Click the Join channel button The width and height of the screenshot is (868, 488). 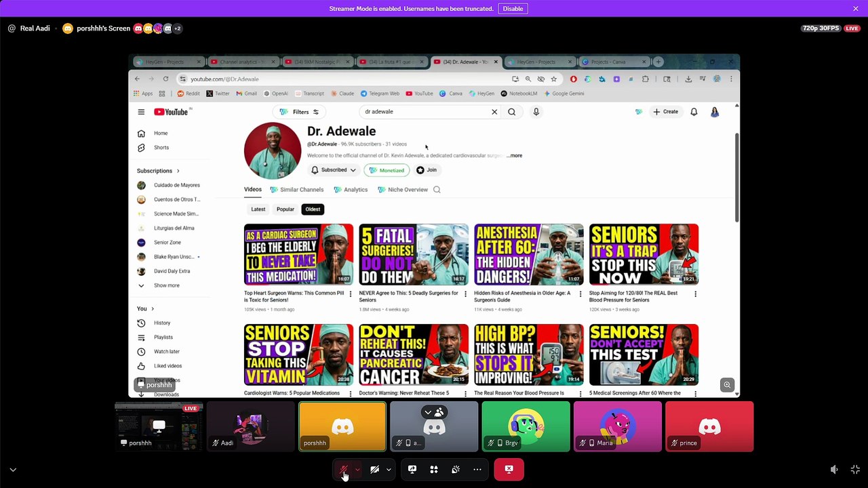[x=427, y=170]
